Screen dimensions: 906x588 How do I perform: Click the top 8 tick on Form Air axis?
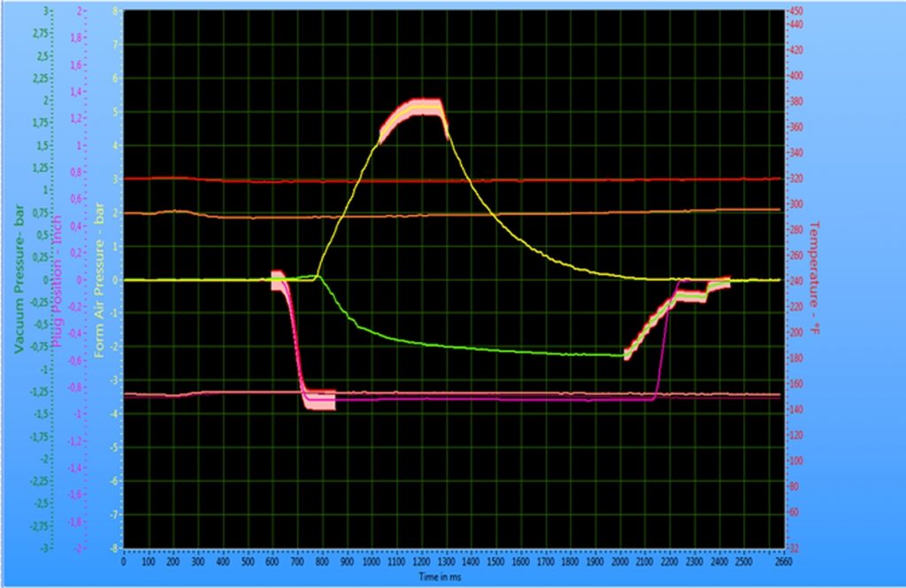click(x=116, y=11)
